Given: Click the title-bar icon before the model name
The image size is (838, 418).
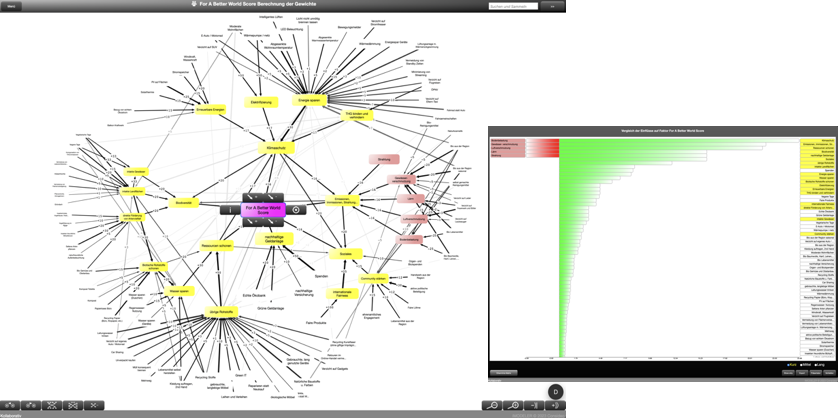Looking at the screenshot, I should [193, 4].
